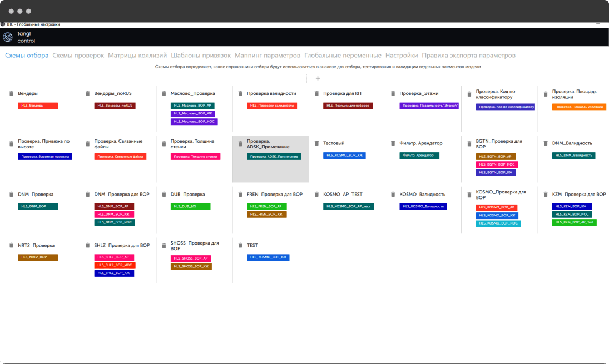
Task: Select highlighted Проверка. ADSK_Примечание card
Action: tap(271, 159)
